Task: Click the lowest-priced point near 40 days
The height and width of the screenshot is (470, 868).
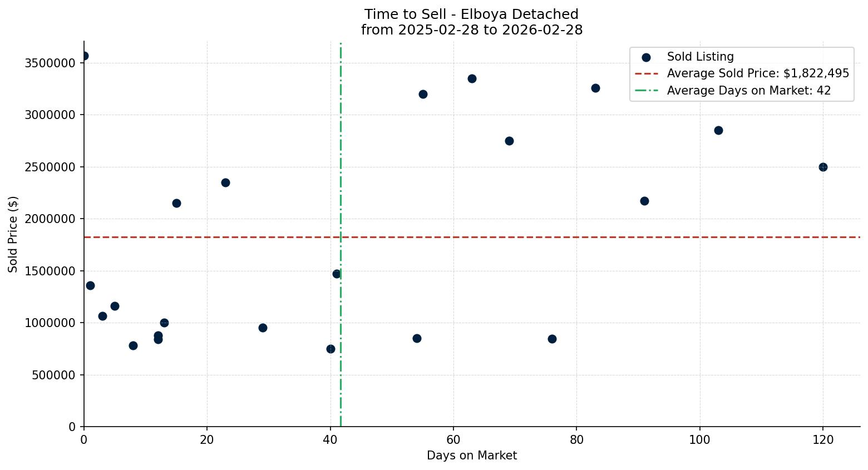Action: (331, 348)
